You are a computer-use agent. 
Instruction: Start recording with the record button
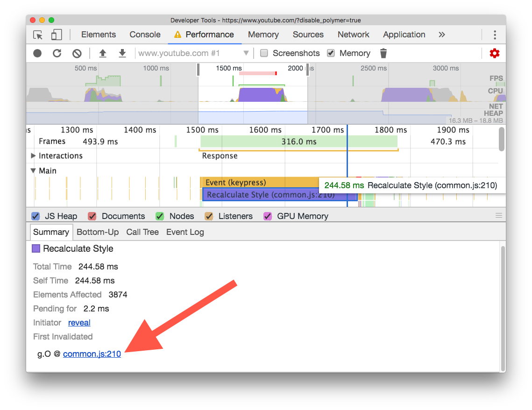[37, 53]
